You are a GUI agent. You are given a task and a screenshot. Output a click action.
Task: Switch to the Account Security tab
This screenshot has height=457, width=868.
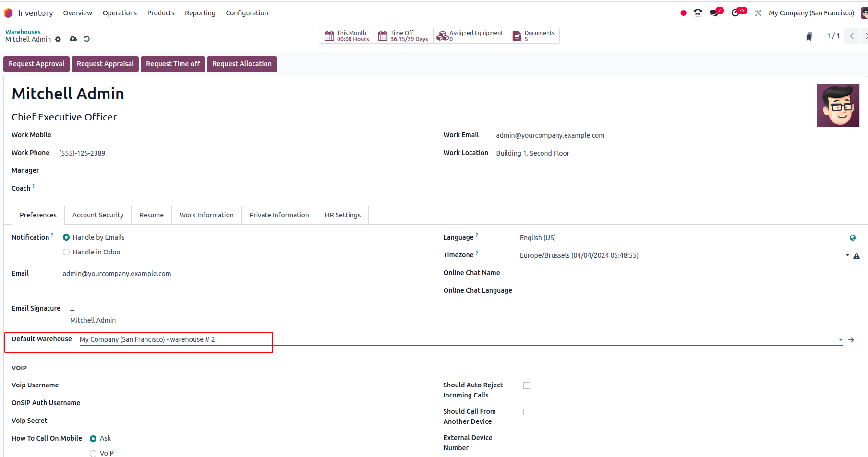point(98,215)
